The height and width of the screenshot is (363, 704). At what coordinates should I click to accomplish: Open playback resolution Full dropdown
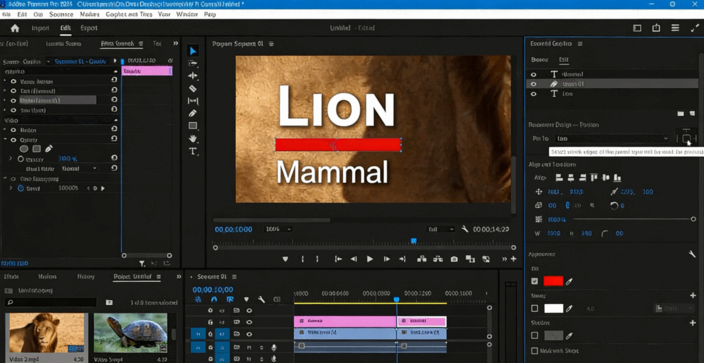pos(440,229)
